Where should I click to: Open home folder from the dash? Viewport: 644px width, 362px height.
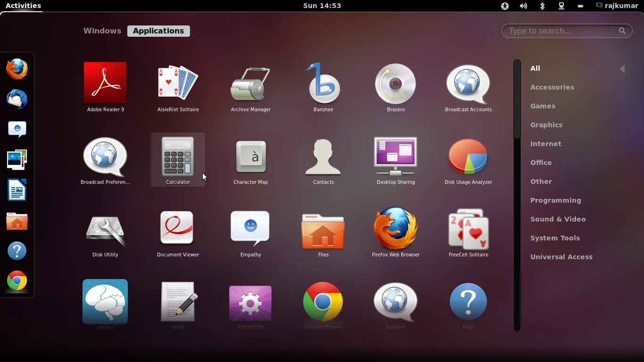17,221
